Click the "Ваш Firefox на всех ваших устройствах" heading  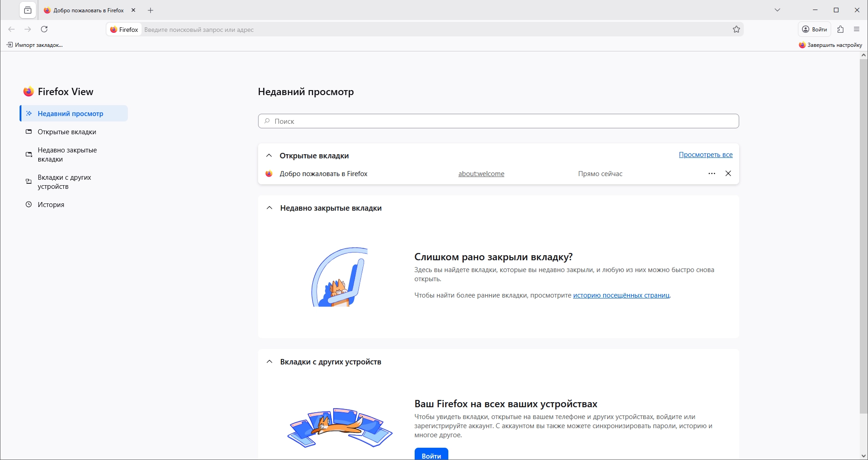tap(506, 404)
